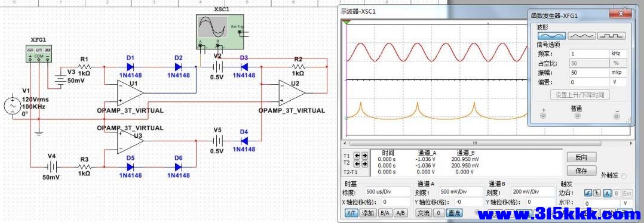This screenshot has height=223, width=644.
Task: Click the X 轴位移 offset field
Action: click(x=395, y=202)
